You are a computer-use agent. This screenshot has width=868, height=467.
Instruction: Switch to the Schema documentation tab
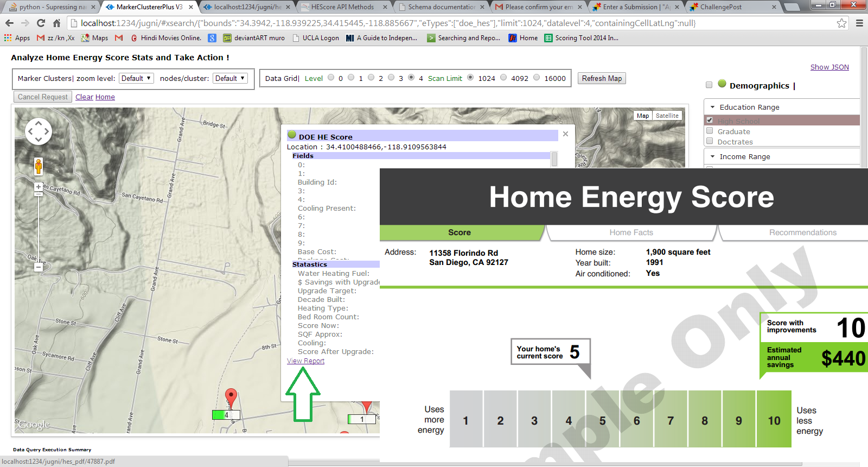[x=441, y=7]
